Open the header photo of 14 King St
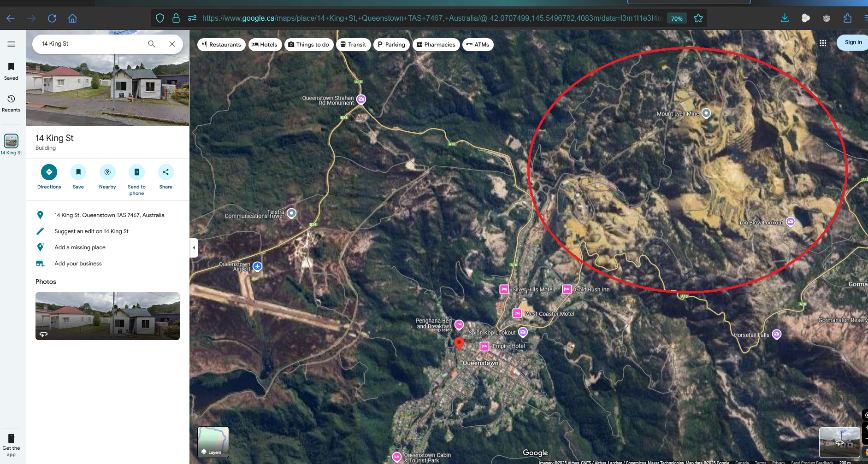Viewport: 868px width, 464px height. (107, 90)
